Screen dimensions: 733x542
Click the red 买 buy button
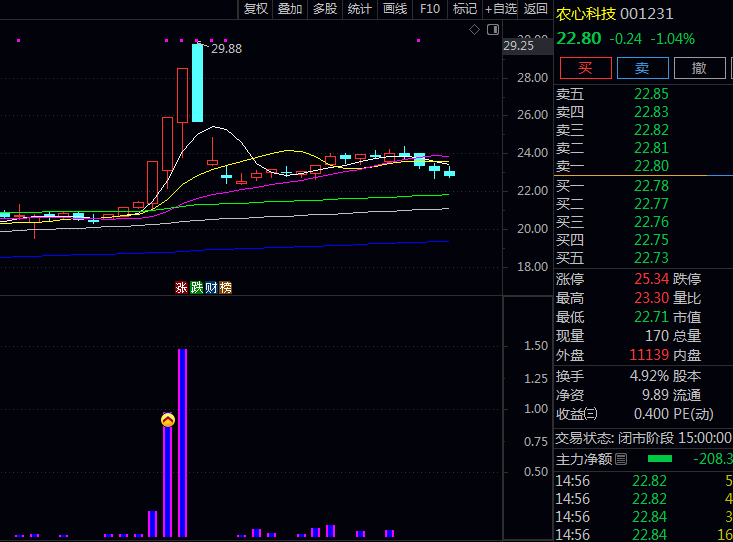585,68
